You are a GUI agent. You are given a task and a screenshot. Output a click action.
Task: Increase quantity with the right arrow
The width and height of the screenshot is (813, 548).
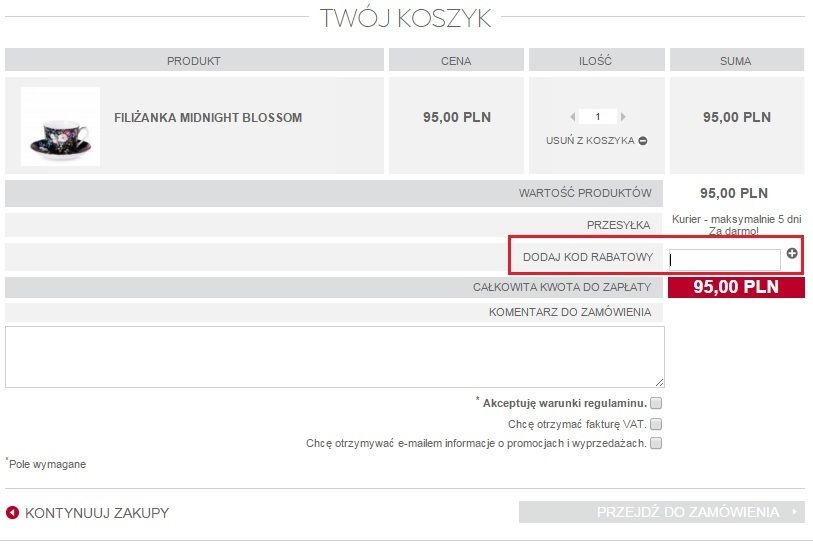623,117
